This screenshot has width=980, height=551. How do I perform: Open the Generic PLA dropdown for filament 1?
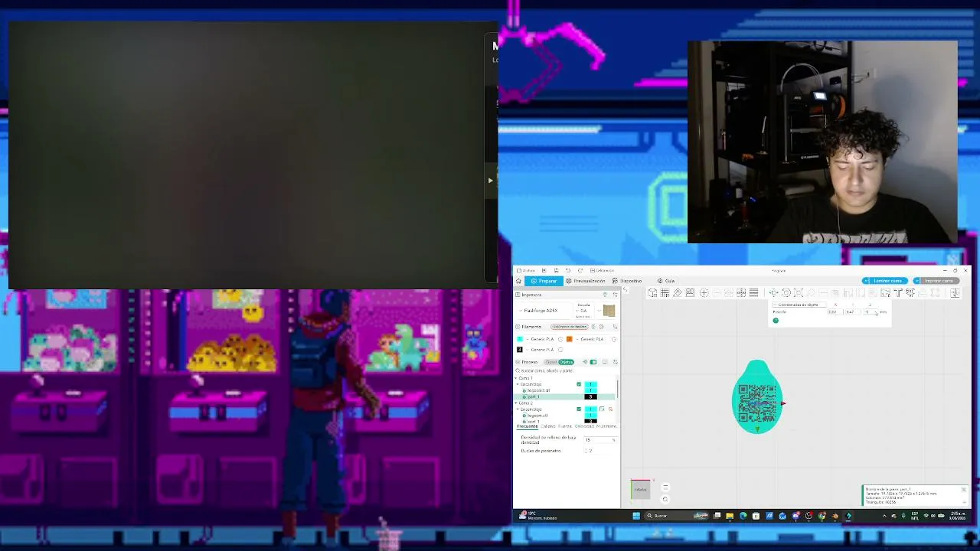click(541, 339)
